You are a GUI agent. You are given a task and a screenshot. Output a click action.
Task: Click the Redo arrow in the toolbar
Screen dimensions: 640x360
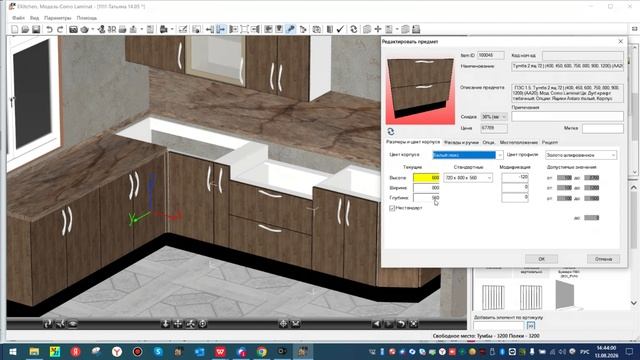(x=60, y=29)
